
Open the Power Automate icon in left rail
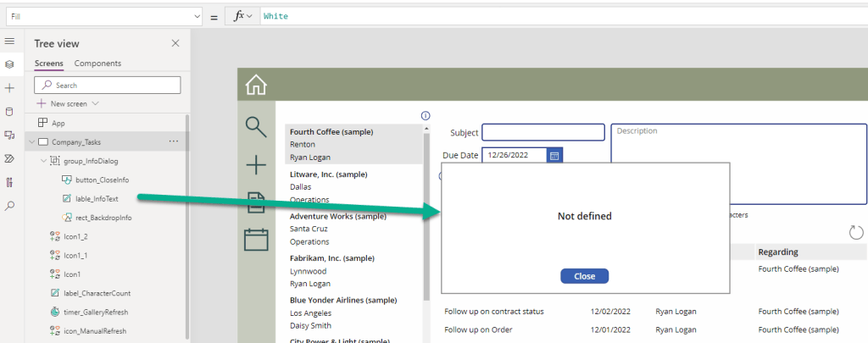9,158
